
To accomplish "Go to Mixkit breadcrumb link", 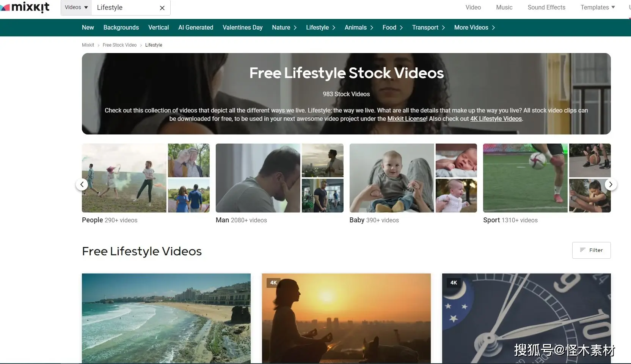I will point(88,45).
